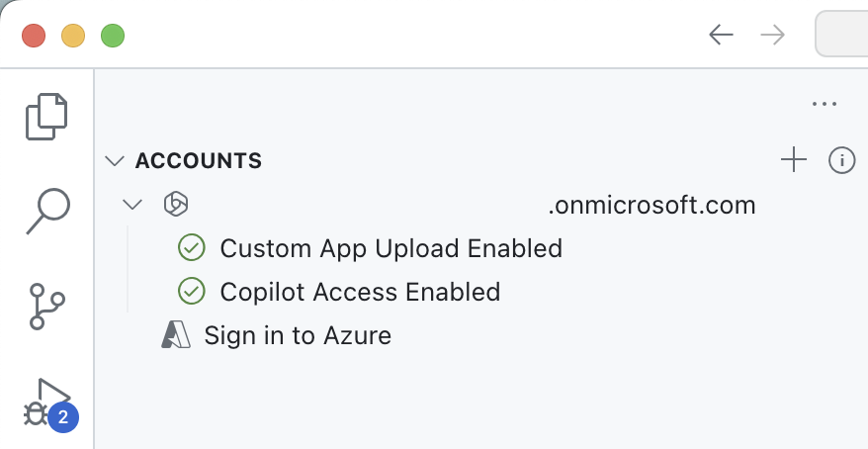The image size is (868, 449).
Task: Go back with the left arrow
Action: click(721, 36)
